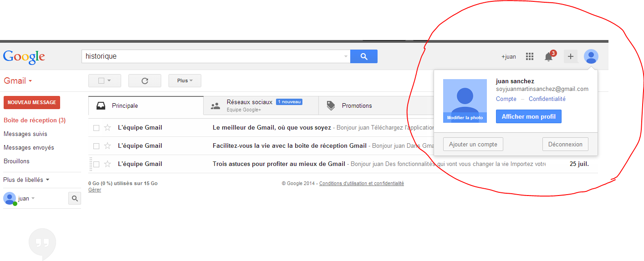644x261 pixels.
Task: Click the 'juan sanchez' name in popup
Action: click(x=515, y=81)
